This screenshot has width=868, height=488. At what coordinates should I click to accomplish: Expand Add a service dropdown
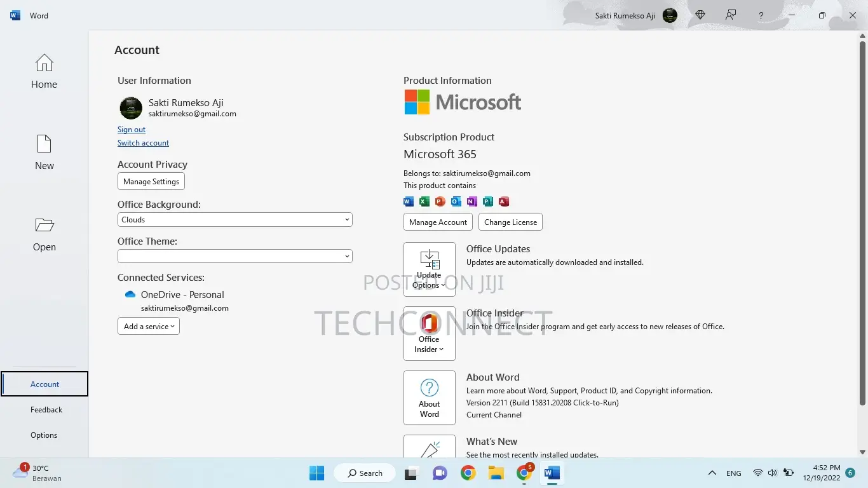pyautogui.click(x=149, y=326)
